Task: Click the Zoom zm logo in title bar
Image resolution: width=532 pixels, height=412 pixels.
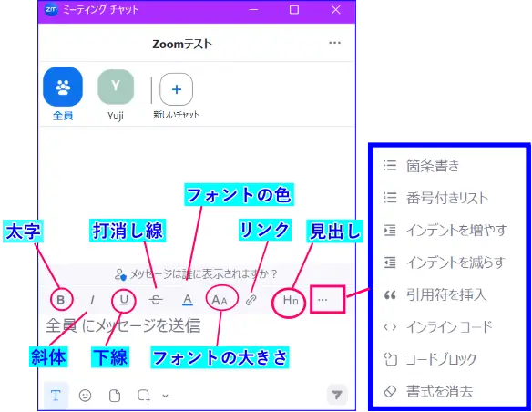Action: point(51,9)
